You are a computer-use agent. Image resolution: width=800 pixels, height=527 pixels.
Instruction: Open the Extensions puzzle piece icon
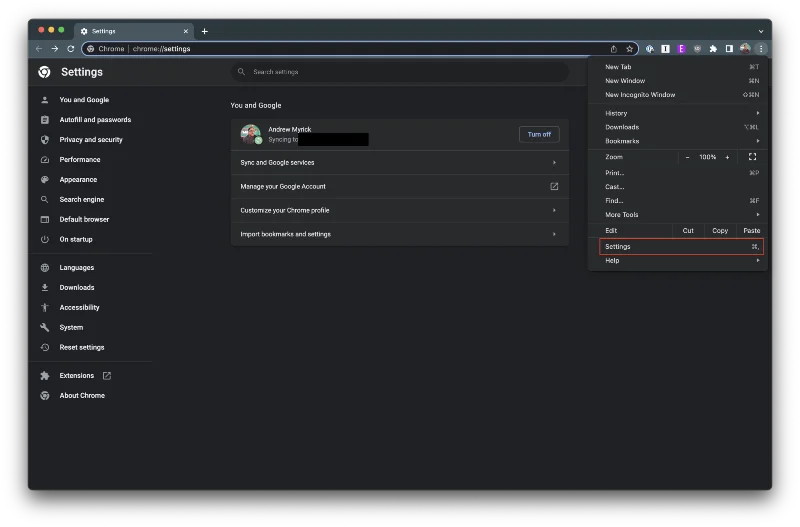click(x=713, y=48)
